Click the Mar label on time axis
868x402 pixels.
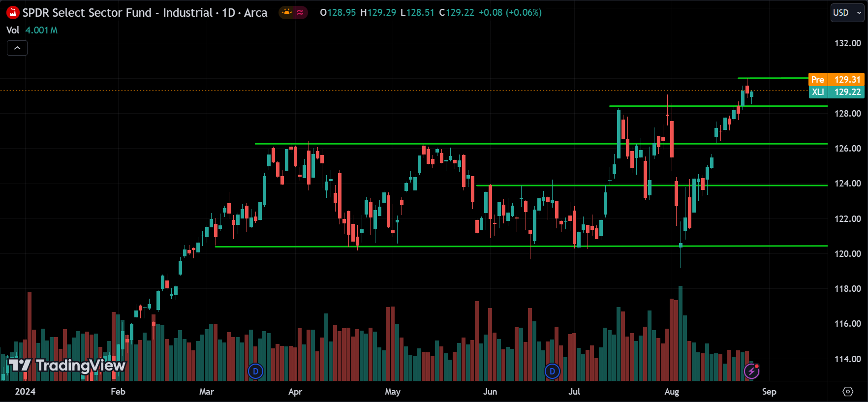pos(207,392)
